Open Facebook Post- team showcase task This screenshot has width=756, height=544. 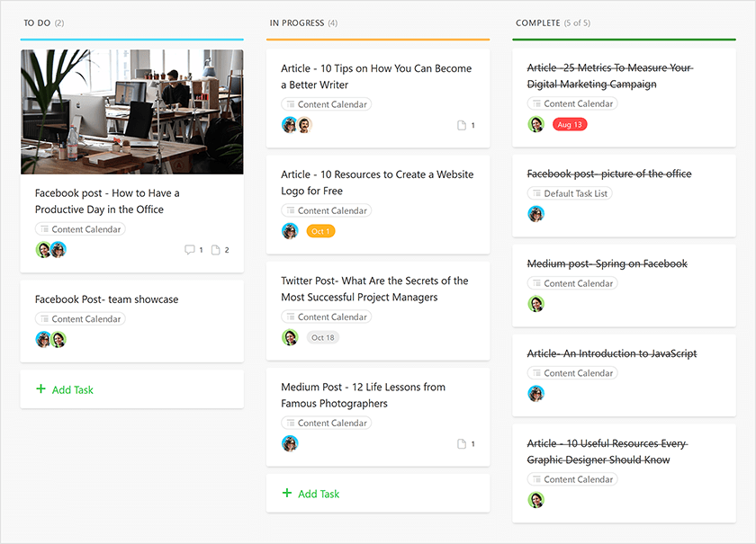click(106, 299)
